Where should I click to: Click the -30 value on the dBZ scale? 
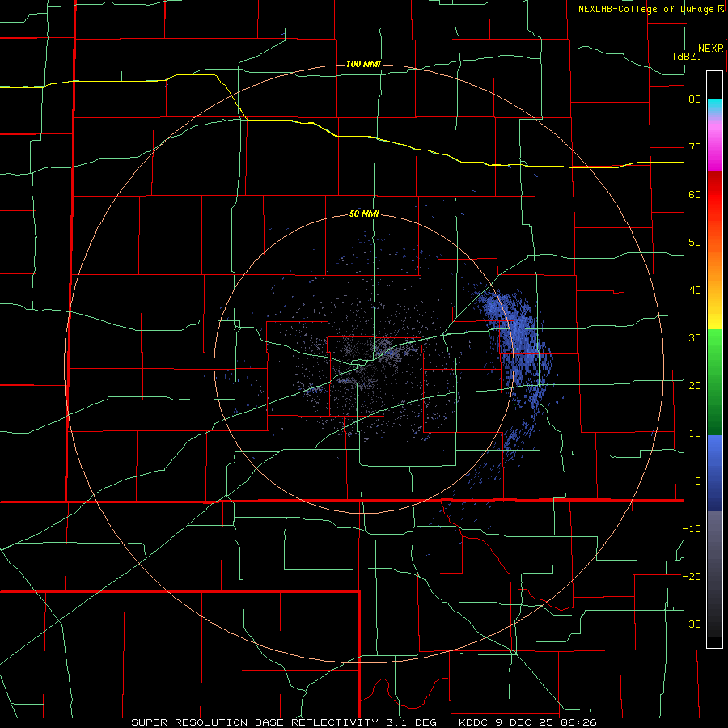(692, 624)
